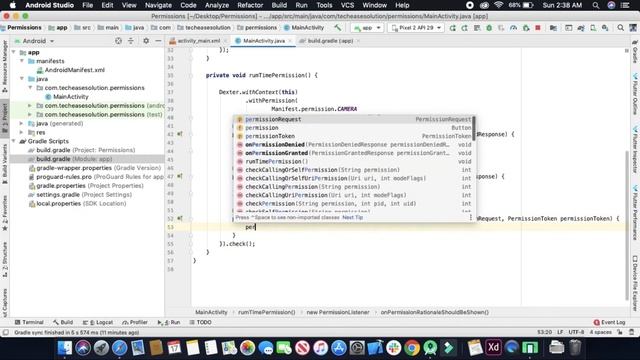
Task: Click the three-dot options in completion popup
Action: [471, 218]
